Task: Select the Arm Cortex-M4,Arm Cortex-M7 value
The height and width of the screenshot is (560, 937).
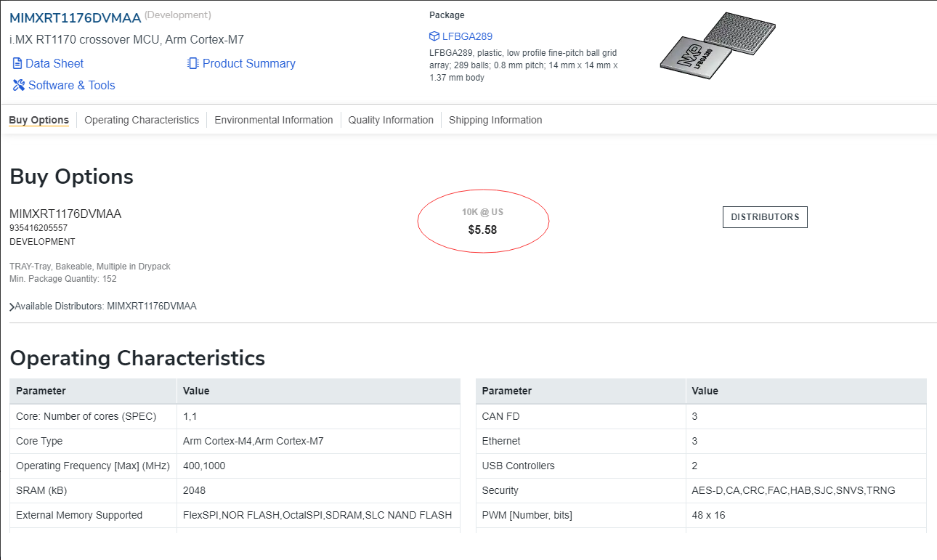Action: [253, 441]
